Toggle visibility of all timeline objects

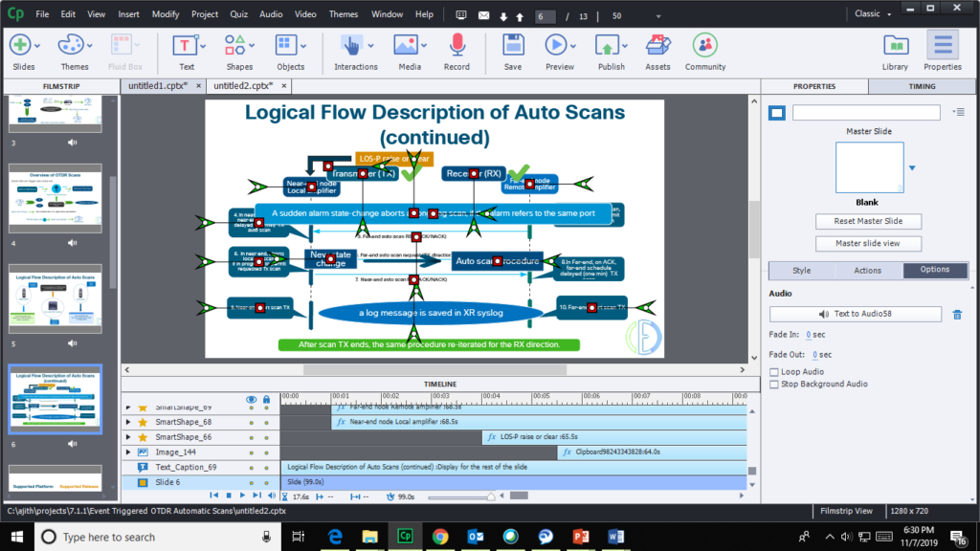[x=252, y=399]
